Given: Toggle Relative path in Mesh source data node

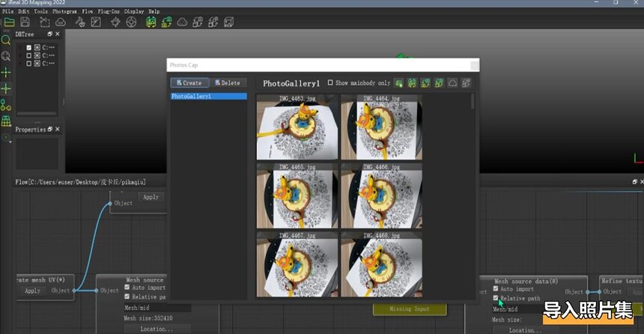Looking at the screenshot, I should tap(496, 298).
